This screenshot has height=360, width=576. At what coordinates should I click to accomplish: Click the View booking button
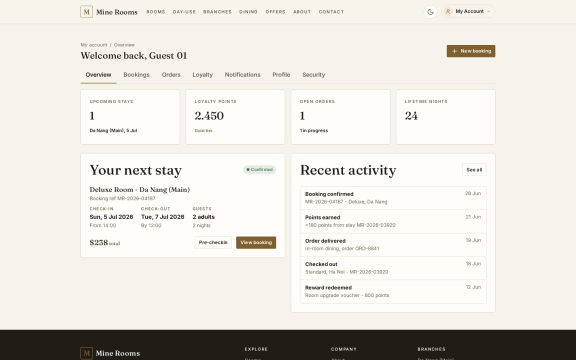click(256, 242)
